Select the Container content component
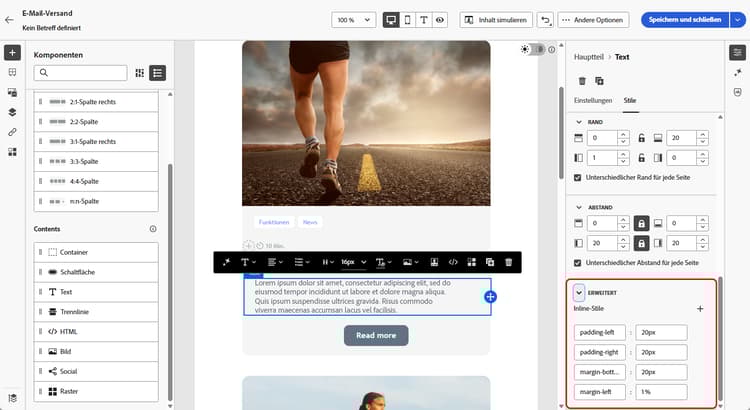The height and width of the screenshot is (410, 750). 96,252
